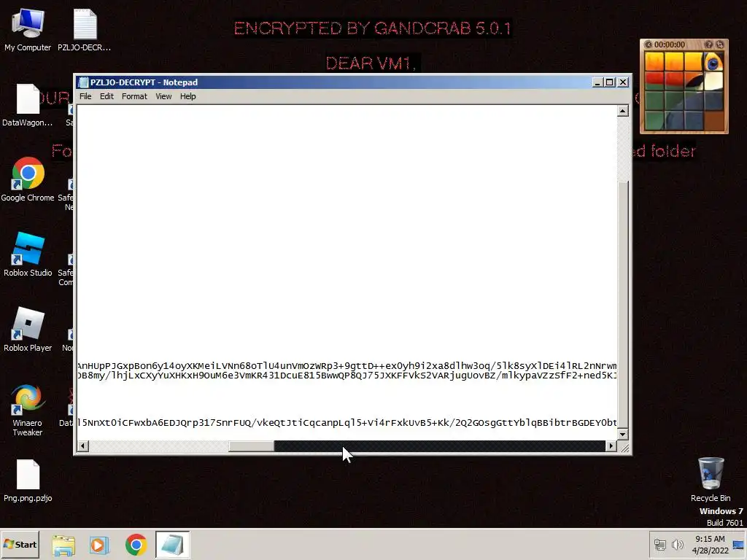
Task: Open the My Computer desktop icon
Action: pyautogui.click(x=28, y=30)
